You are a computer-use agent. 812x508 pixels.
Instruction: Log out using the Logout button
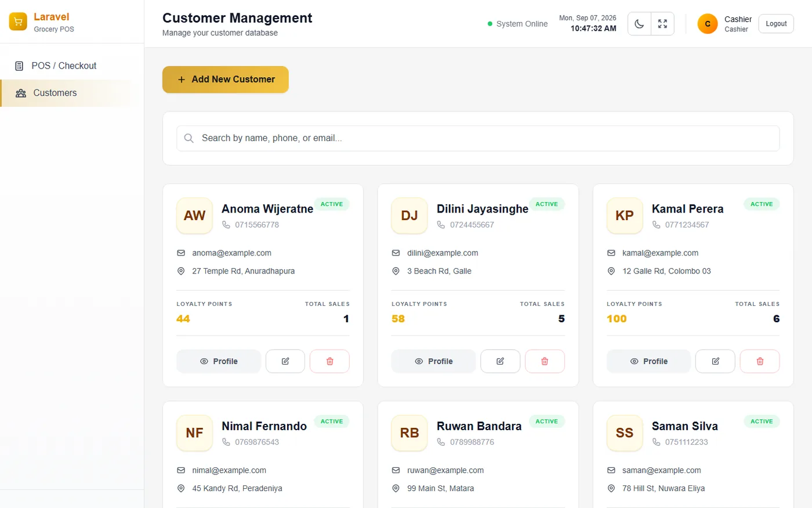click(776, 24)
